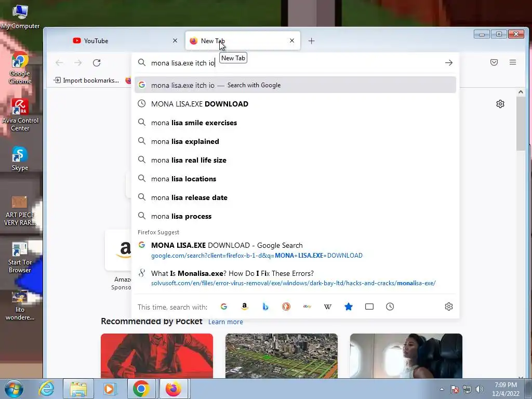This screenshot has height=399, width=532.
Task: Open Windows Explorer folder from taskbar
Action: 78,389
